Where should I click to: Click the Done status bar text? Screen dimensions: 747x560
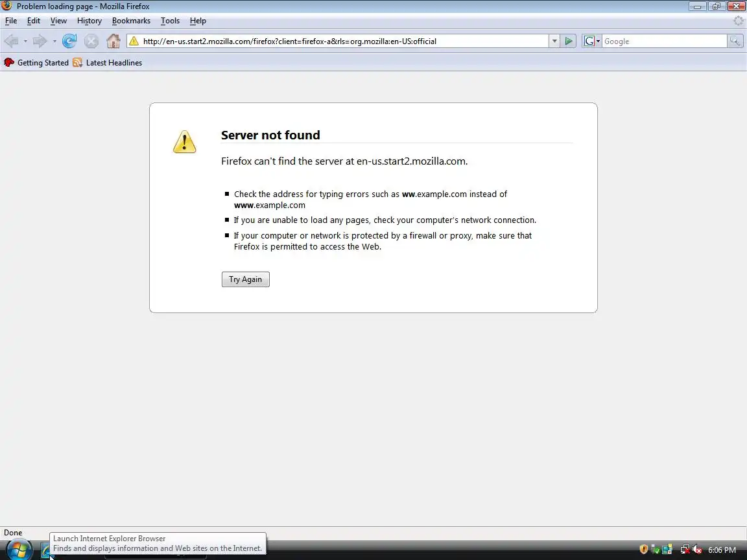[x=13, y=533]
